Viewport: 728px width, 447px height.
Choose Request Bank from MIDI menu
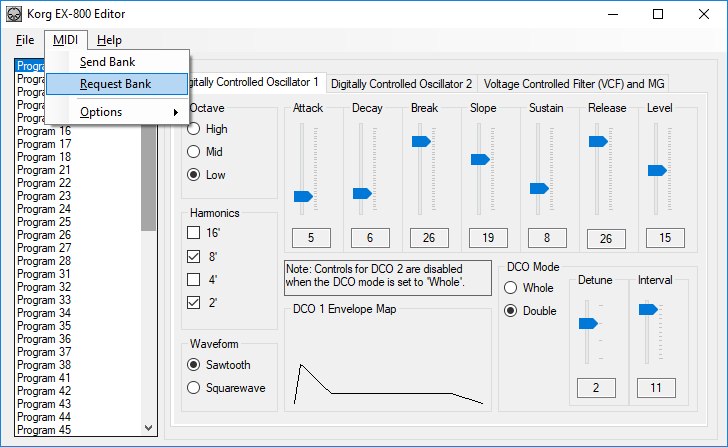(117, 84)
